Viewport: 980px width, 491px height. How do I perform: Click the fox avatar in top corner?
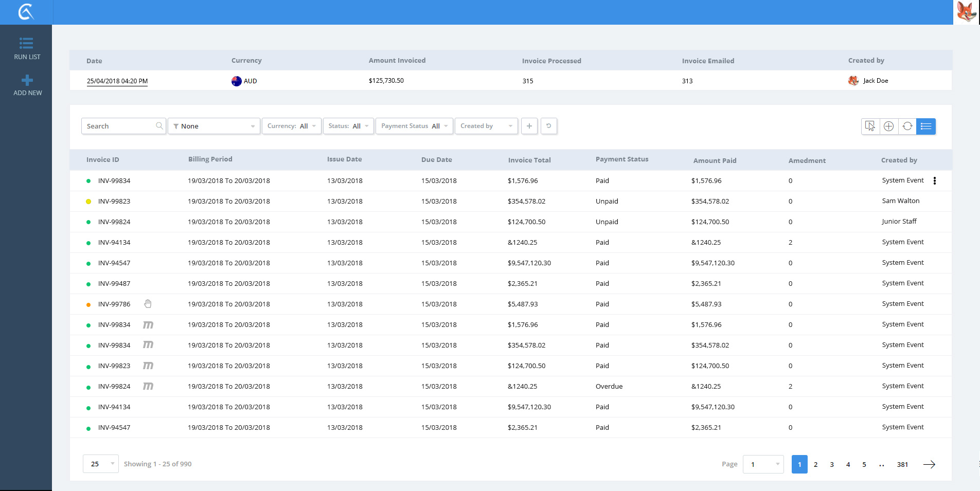(x=966, y=12)
